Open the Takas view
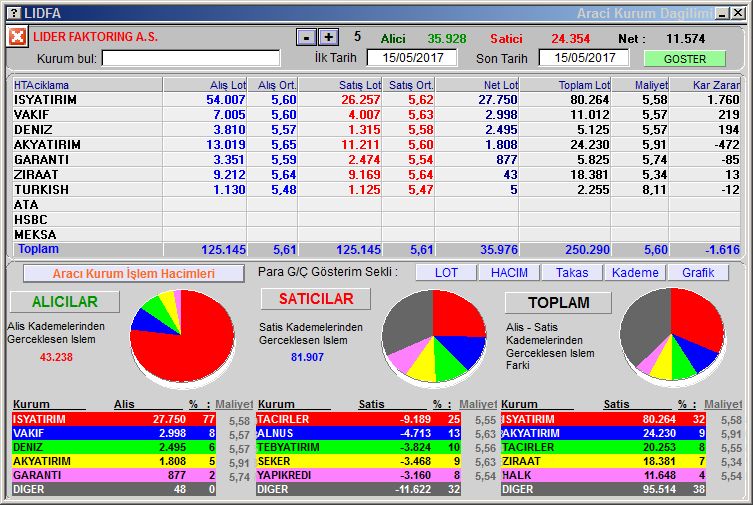 coord(572,273)
